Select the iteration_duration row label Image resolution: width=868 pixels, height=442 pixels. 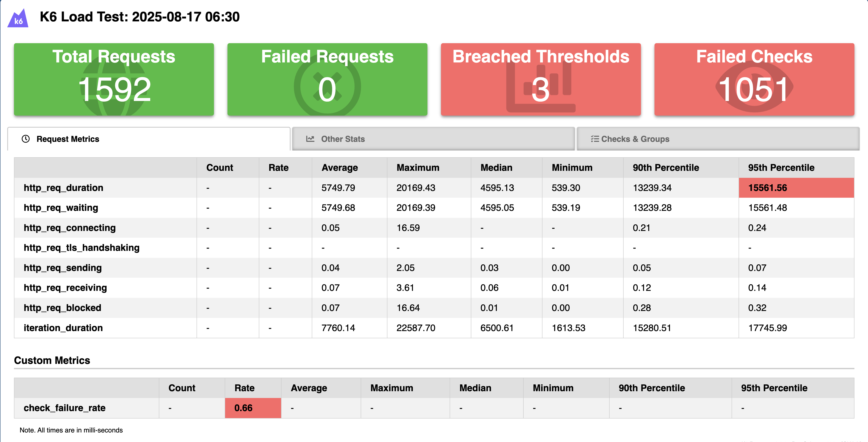tap(63, 328)
